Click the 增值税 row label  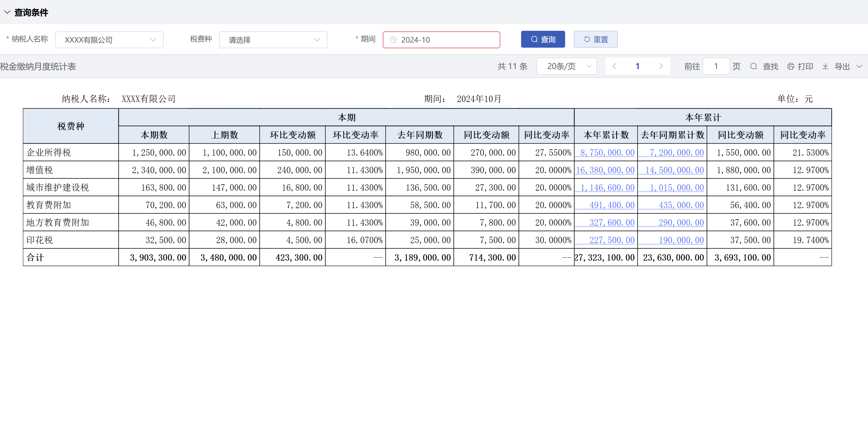39,170
